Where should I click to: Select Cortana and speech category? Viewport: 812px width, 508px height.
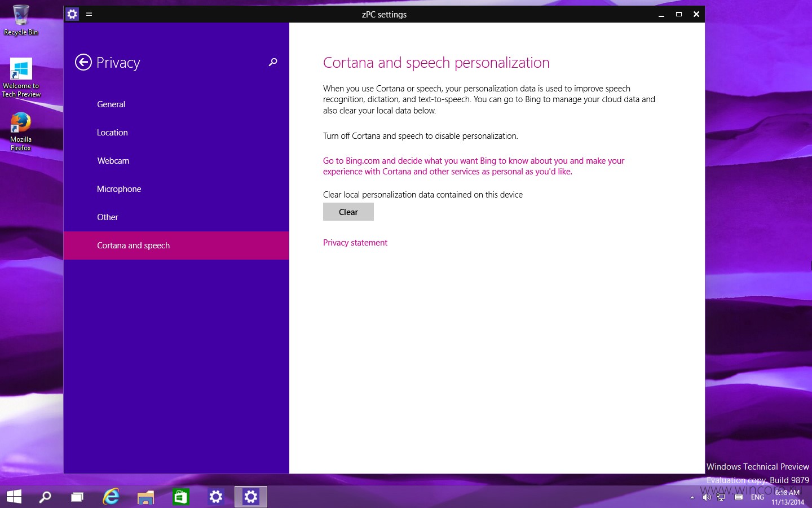pos(176,246)
